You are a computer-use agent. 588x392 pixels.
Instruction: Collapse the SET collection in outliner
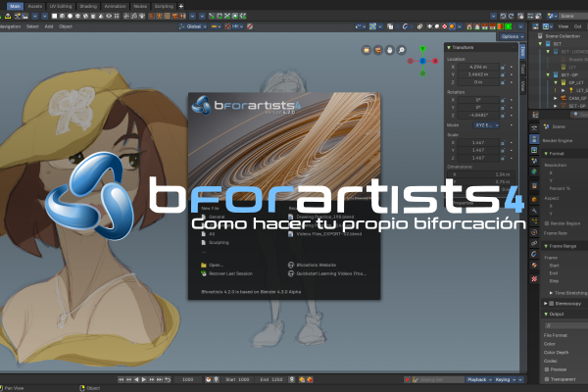tap(540, 44)
